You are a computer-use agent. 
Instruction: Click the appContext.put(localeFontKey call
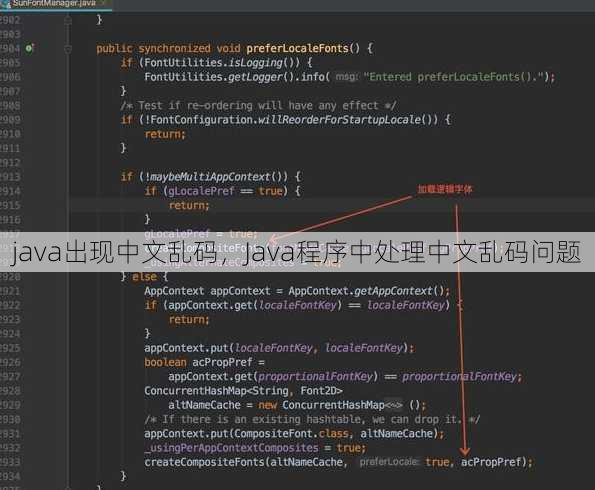point(228,348)
